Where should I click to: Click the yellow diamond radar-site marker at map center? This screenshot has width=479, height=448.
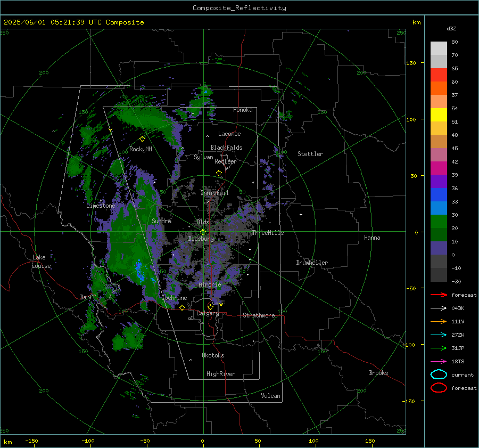[x=203, y=232]
